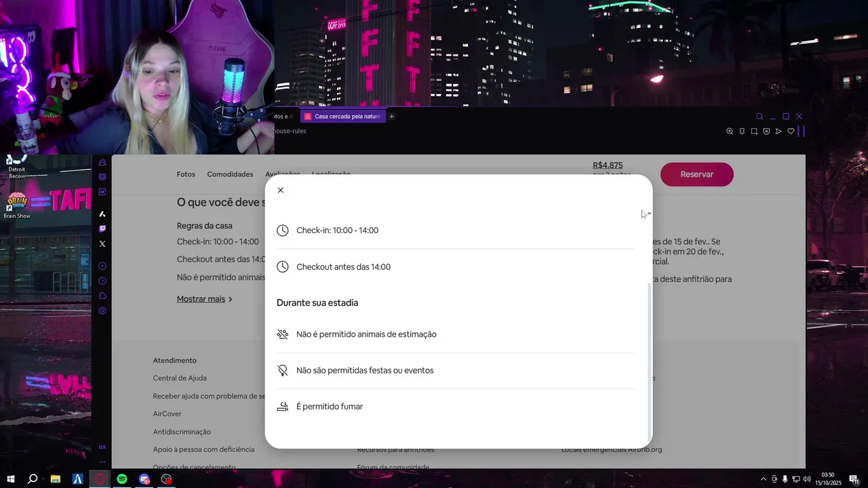Open extensions cube icon in sidebar

pyautogui.click(x=102, y=296)
